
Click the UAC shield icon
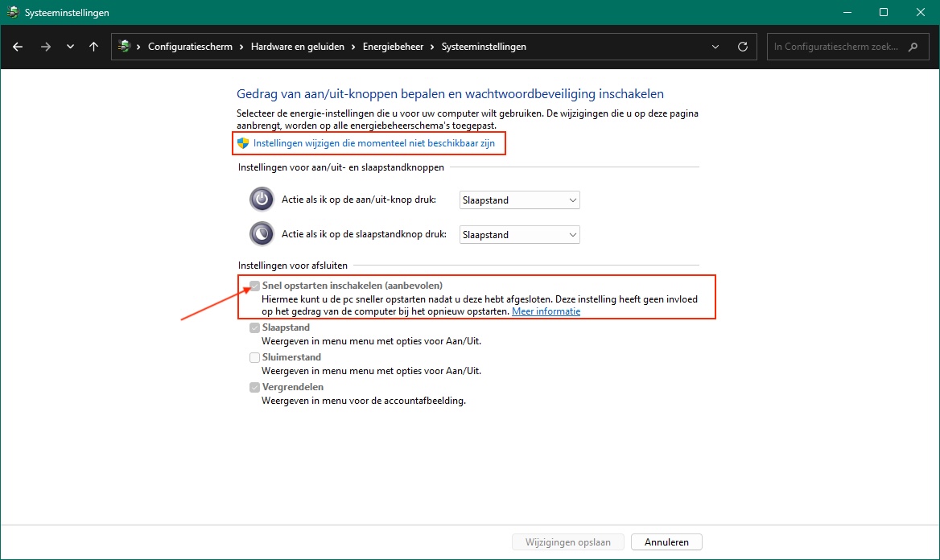click(x=243, y=143)
